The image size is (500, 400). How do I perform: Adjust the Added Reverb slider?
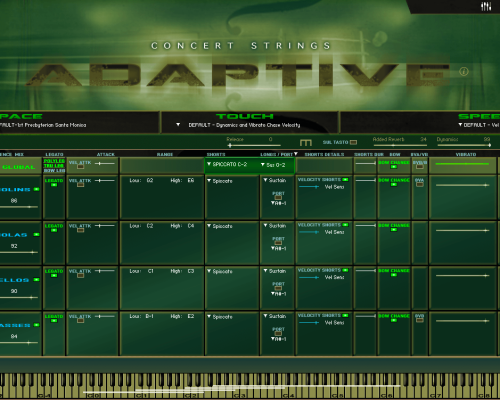pyautogui.click(x=399, y=145)
